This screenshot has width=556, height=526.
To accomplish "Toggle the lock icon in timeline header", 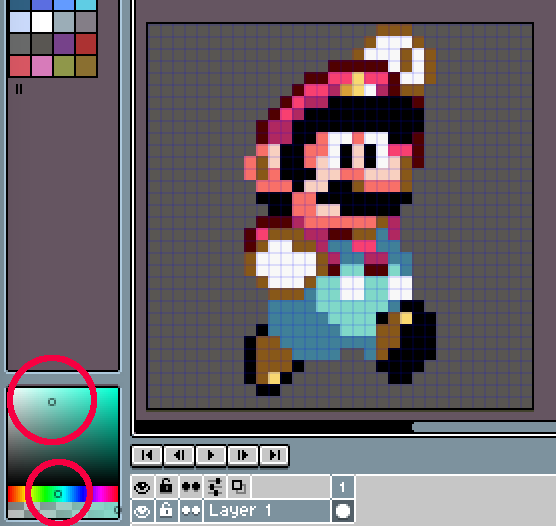I will point(166,487).
